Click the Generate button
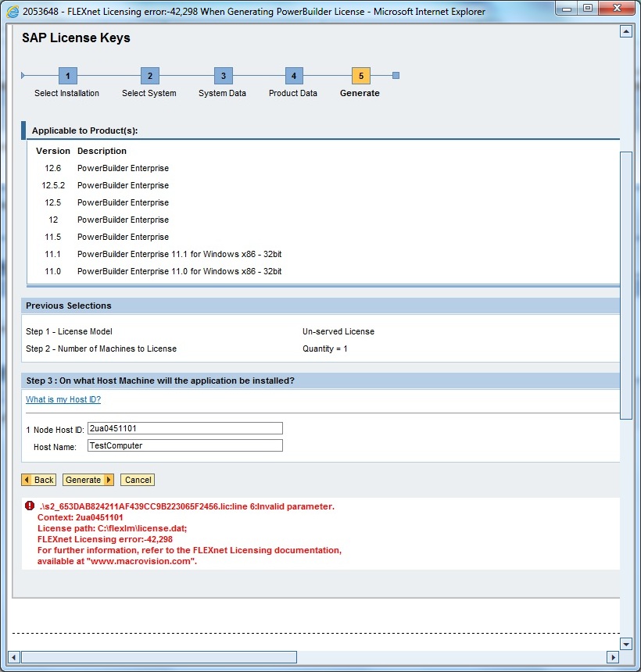 click(88, 480)
